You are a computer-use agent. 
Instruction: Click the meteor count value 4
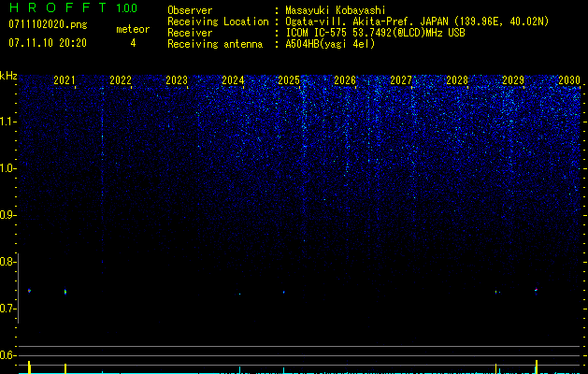pos(133,43)
